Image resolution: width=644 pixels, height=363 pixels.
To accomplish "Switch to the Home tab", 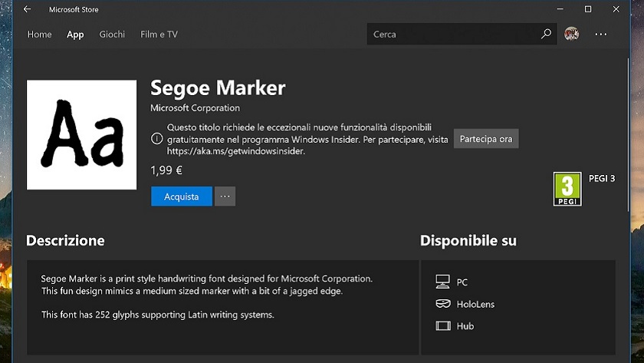I will (40, 35).
